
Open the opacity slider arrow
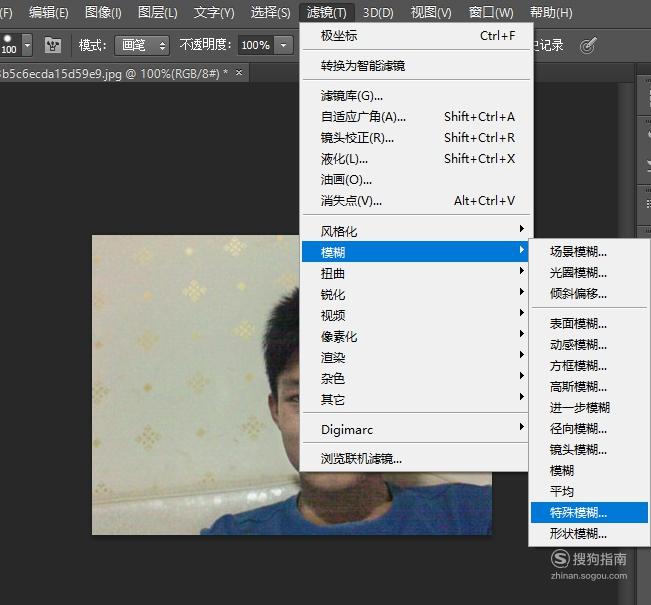point(284,45)
